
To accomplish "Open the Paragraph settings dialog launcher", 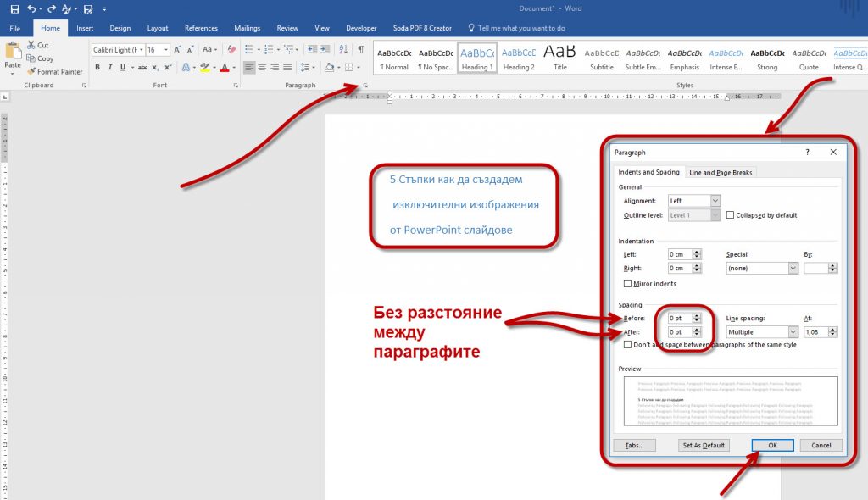I will point(365,86).
